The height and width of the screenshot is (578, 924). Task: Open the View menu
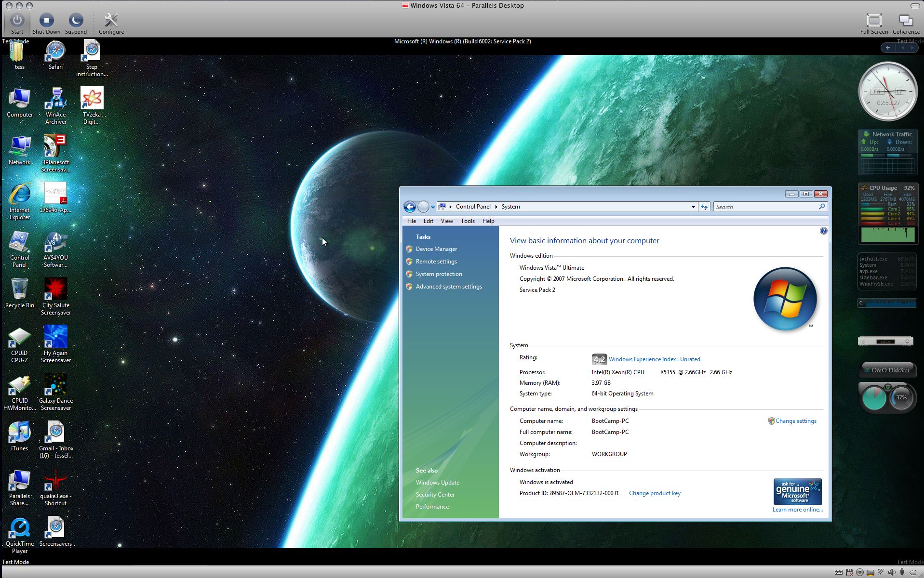(x=447, y=221)
